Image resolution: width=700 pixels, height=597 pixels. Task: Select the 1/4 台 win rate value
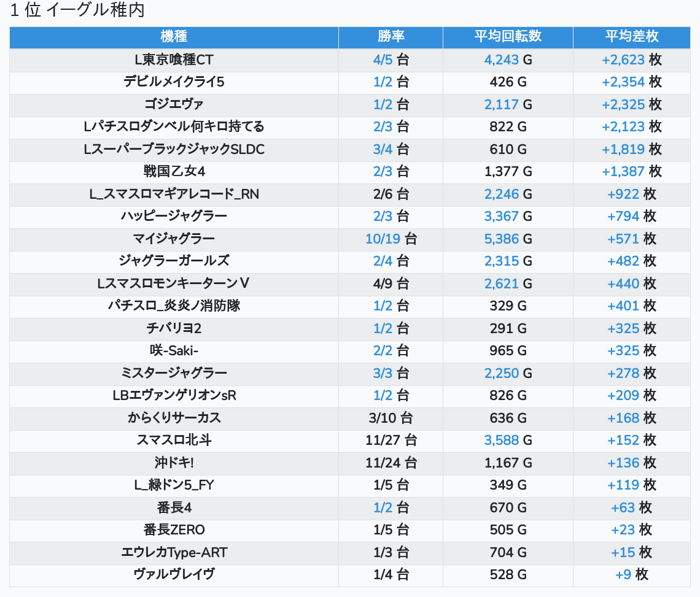point(391,575)
